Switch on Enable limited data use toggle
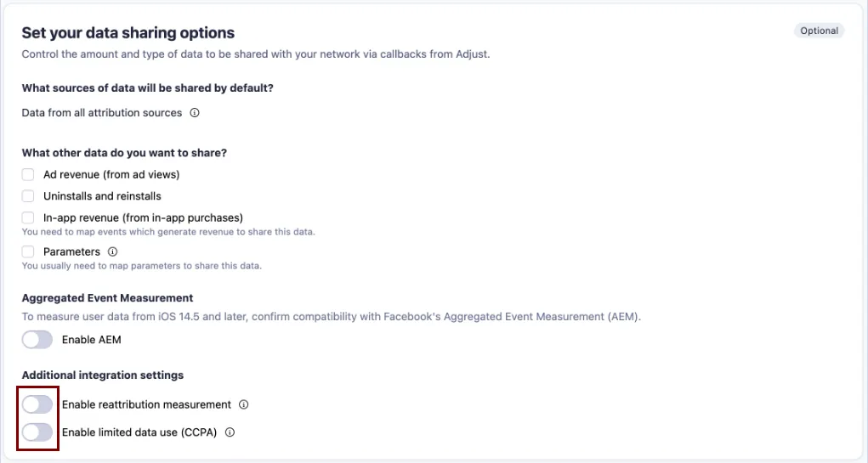The image size is (868, 463). pos(37,432)
